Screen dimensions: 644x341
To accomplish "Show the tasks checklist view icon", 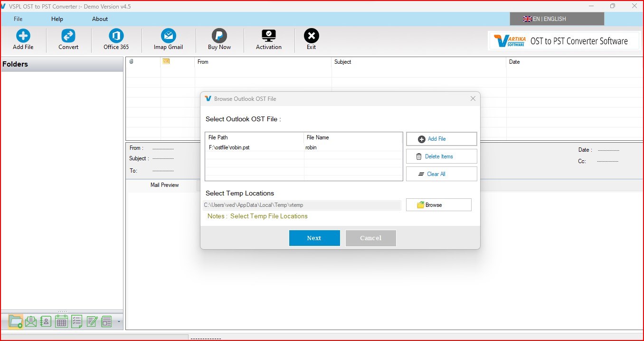I will (76, 322).
